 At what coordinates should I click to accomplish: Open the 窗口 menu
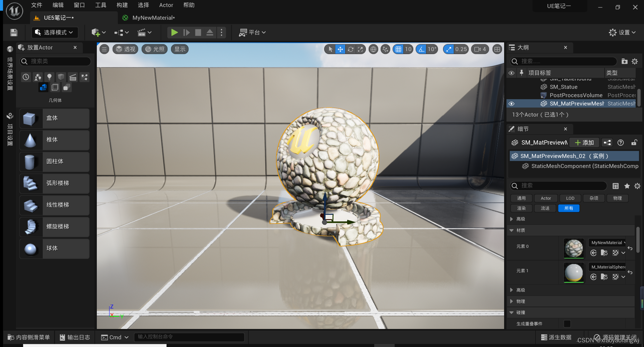click(x=79, y=5)
